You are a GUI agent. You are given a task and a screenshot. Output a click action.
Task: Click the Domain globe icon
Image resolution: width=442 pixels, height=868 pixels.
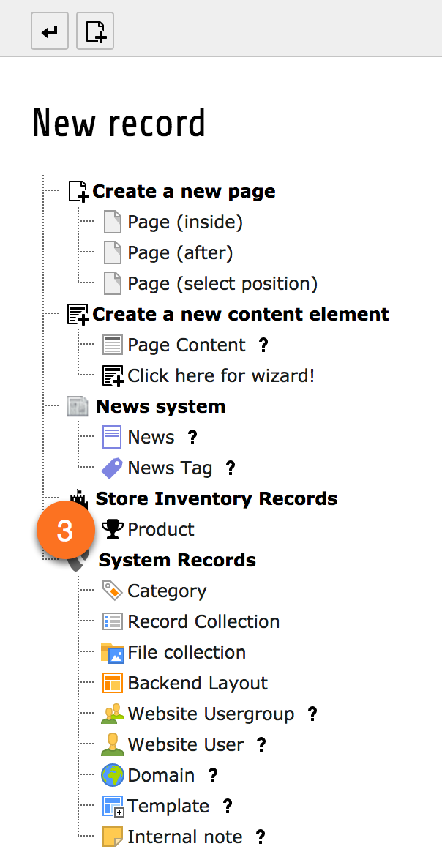coord(112,776)
